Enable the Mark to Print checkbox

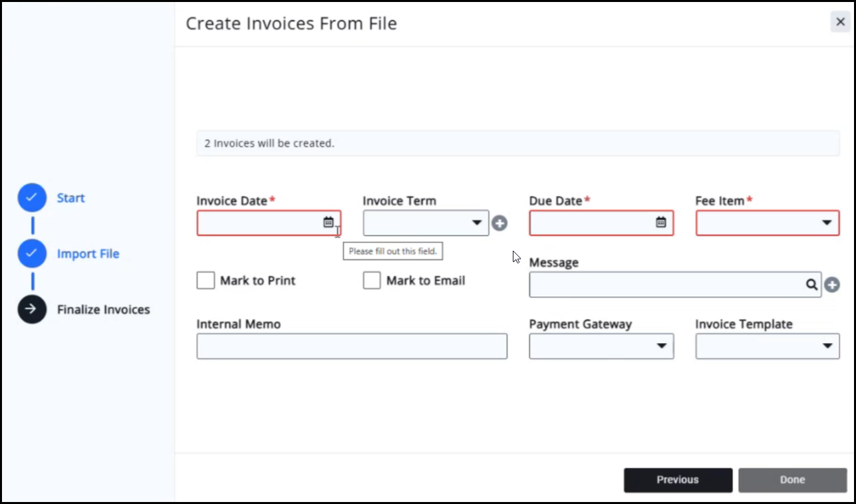tap(206, 281)
